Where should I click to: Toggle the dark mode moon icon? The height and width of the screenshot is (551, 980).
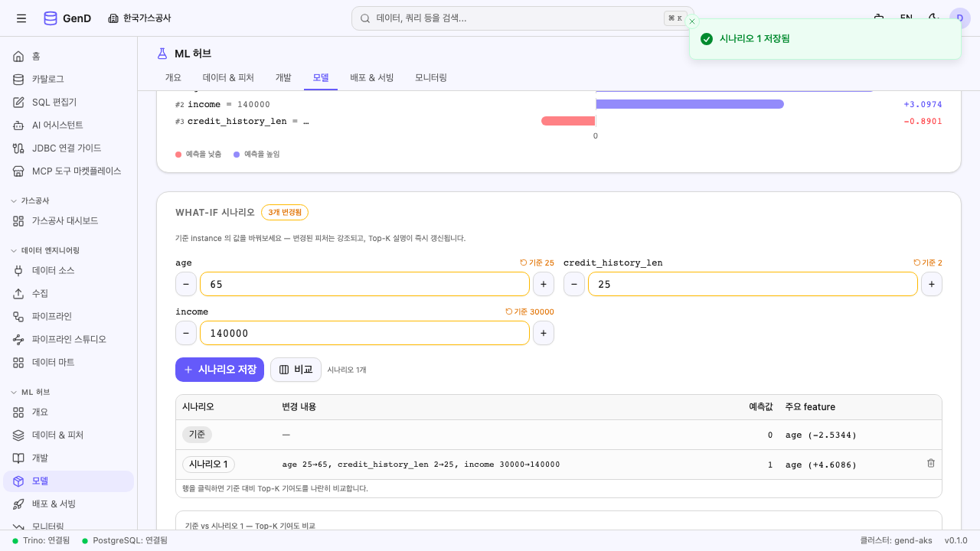point(933,18)
